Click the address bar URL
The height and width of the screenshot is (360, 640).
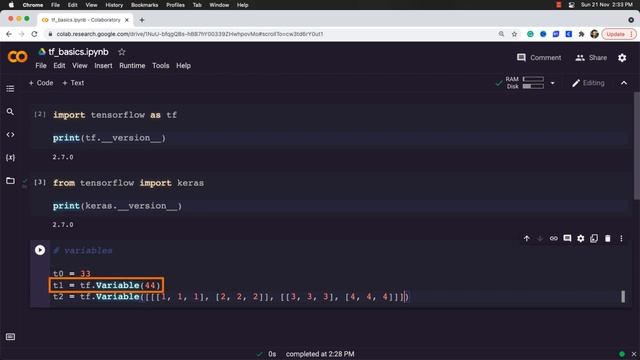pyautogui.click(x=190, y=34)
